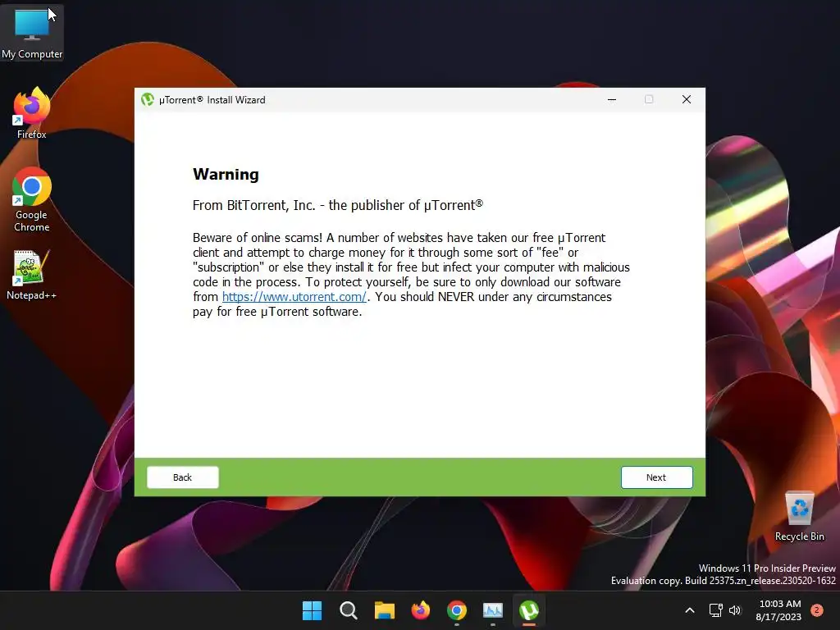Open taskbar Search
840x630 pixels.
(x=348, y=610)
